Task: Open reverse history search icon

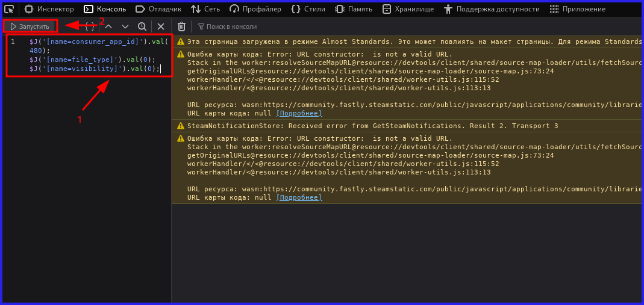Action: pyautogui.click(x=142, y=26)
